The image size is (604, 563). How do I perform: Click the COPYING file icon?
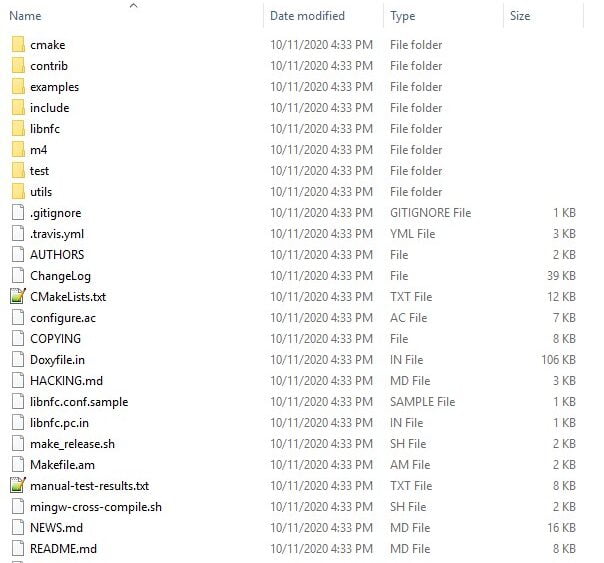[18, 338]
